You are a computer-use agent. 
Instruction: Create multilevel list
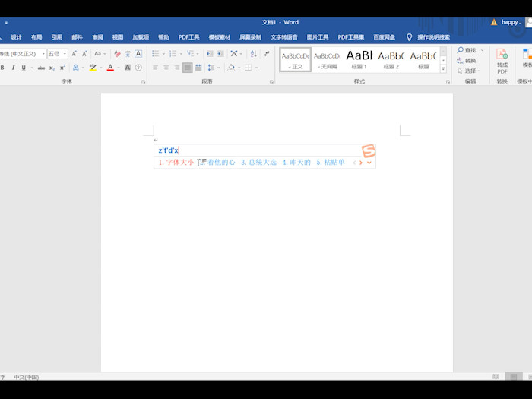coord(190,54)
